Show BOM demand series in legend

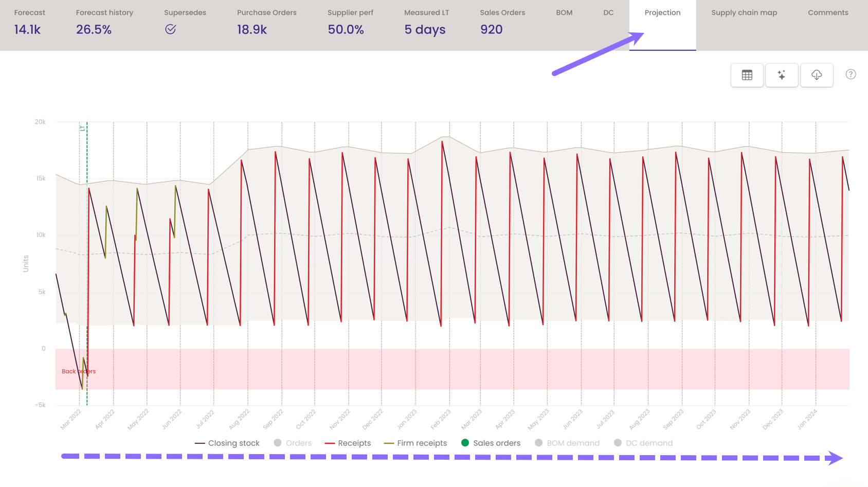[567, 443]
